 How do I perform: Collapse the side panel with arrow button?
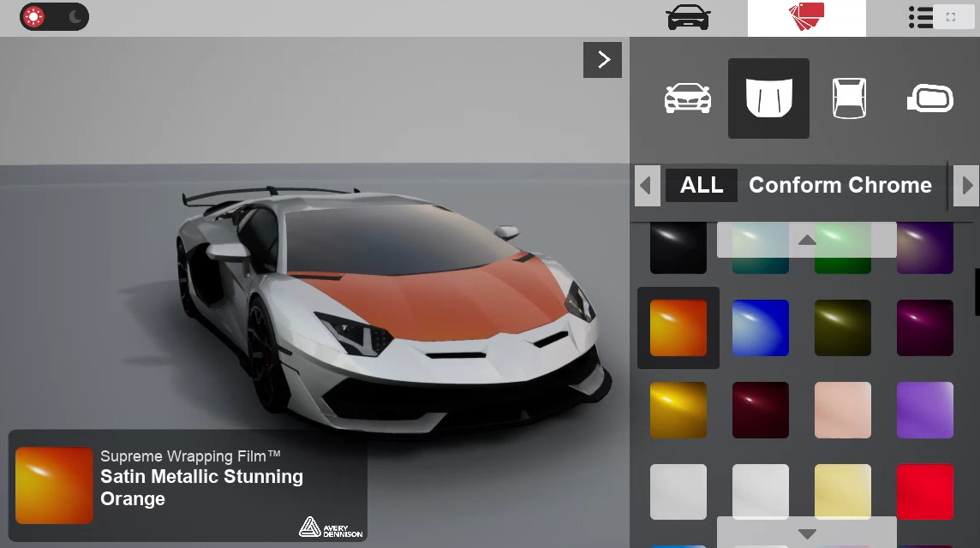[x=602, y=60]
